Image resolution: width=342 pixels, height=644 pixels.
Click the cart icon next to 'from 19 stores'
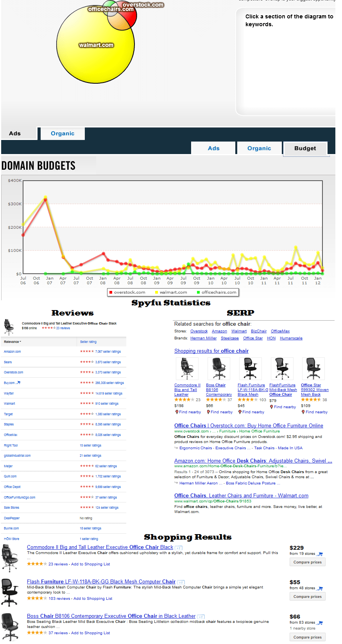pyautogui.click(x=320, y=554)
